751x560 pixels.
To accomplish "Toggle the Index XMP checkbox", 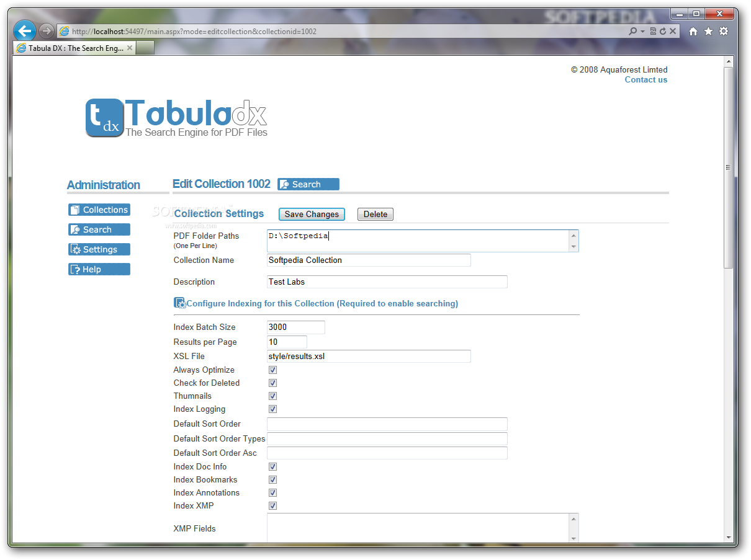I will [x=272, y=505].
